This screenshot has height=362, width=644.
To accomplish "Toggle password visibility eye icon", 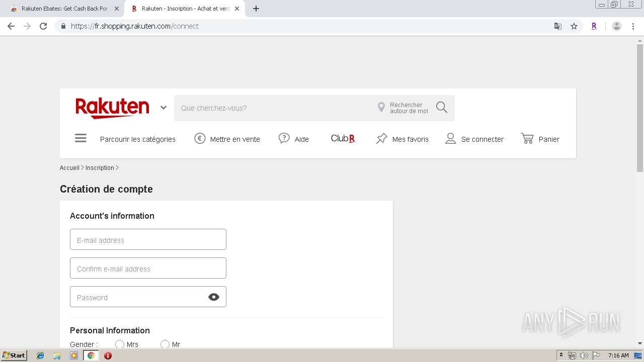I will (214, 297).
